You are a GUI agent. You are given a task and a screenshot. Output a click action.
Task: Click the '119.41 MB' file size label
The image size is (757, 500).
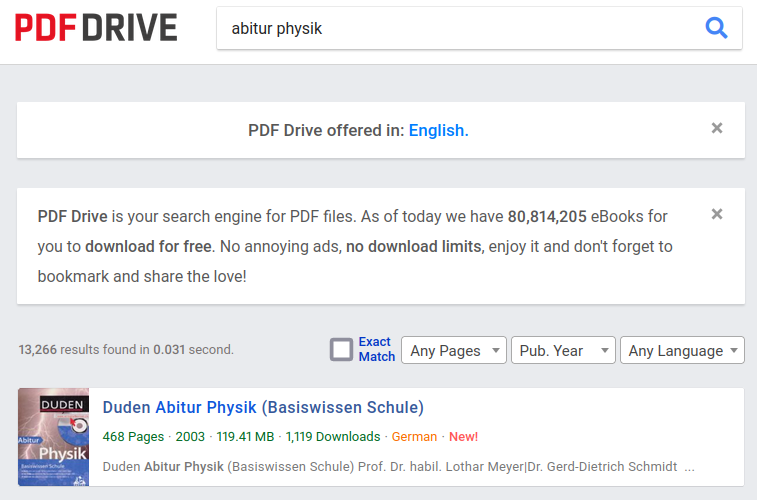[244, 437]
